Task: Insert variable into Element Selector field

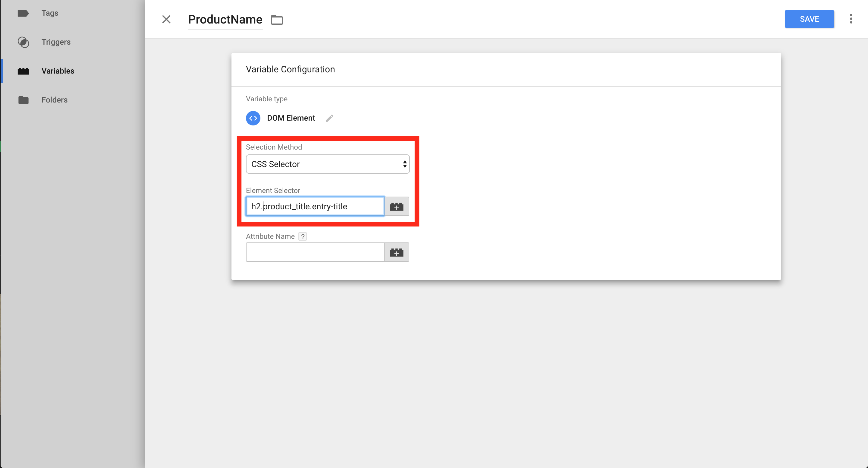Action: coord(397,206)
